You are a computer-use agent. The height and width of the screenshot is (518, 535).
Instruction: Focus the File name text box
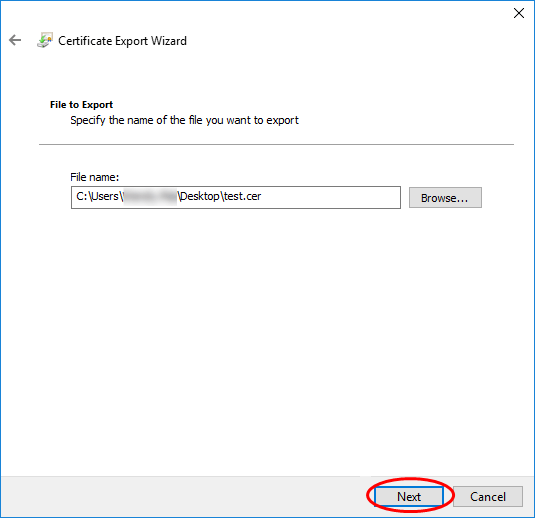[236, 197]
